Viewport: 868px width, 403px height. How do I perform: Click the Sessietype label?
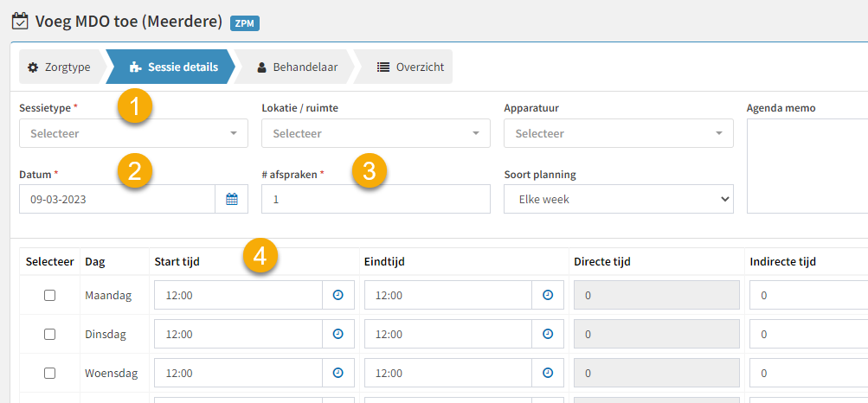45,108
